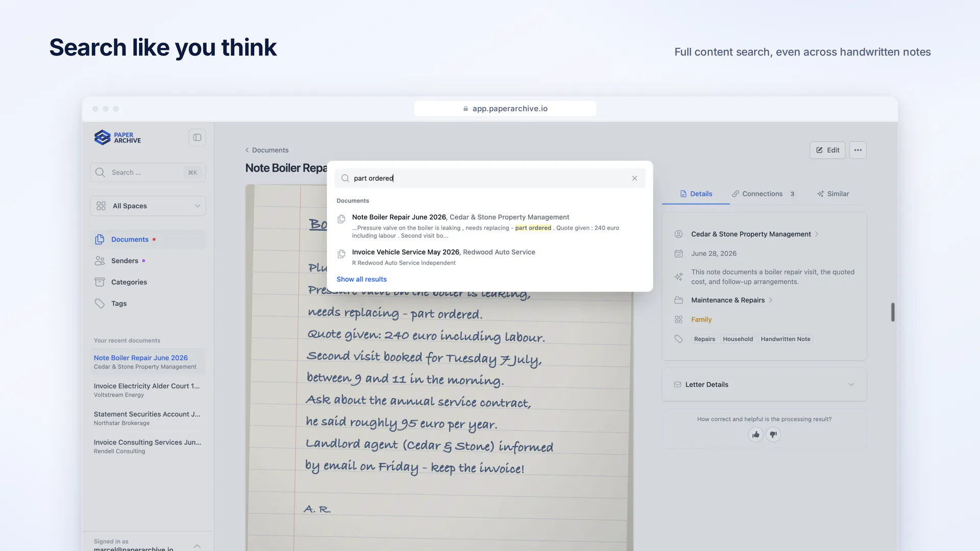Select Invoice Vehicle Service May 2026 result
The width and height of the screenshot is (980, 551).
point(490,257)
